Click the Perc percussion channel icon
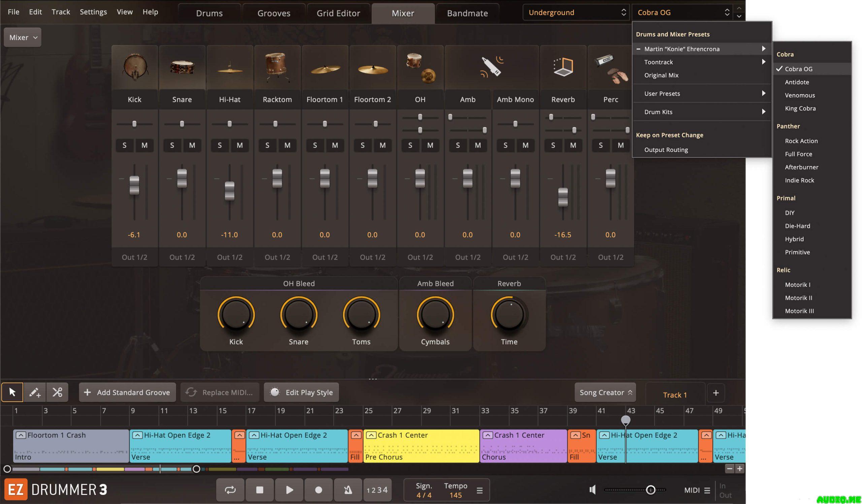 611,68
